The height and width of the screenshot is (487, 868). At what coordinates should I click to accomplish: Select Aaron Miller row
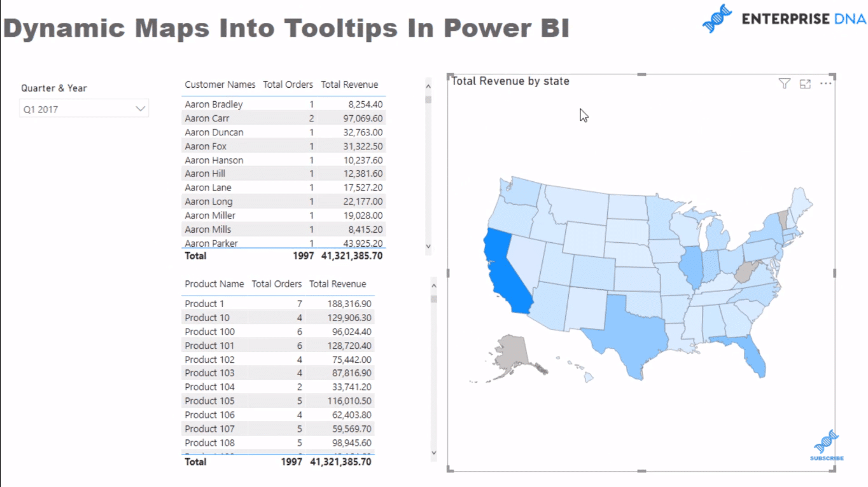click(284, 216)
